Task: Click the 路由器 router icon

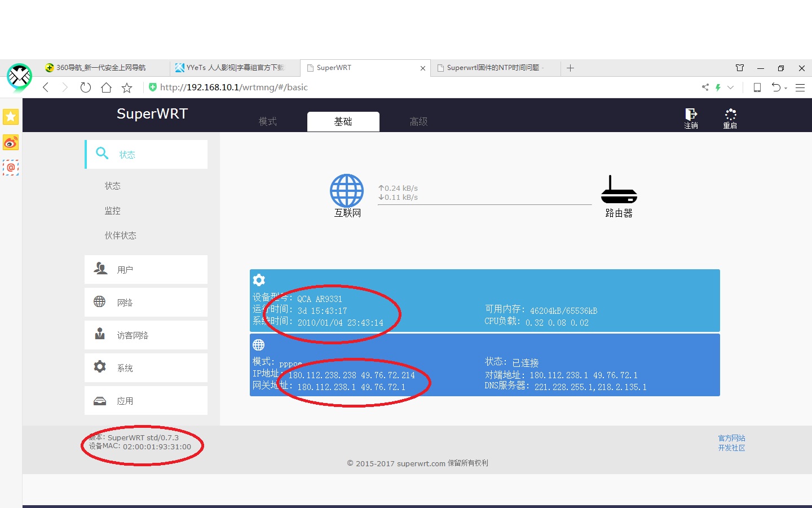Action: pyautogui.click(x=619, y=190)
